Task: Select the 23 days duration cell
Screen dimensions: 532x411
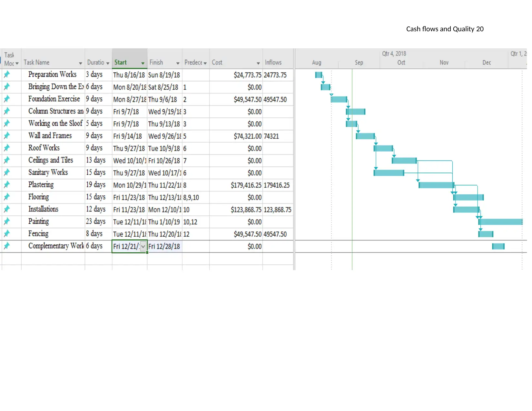Action: (98, 222)
